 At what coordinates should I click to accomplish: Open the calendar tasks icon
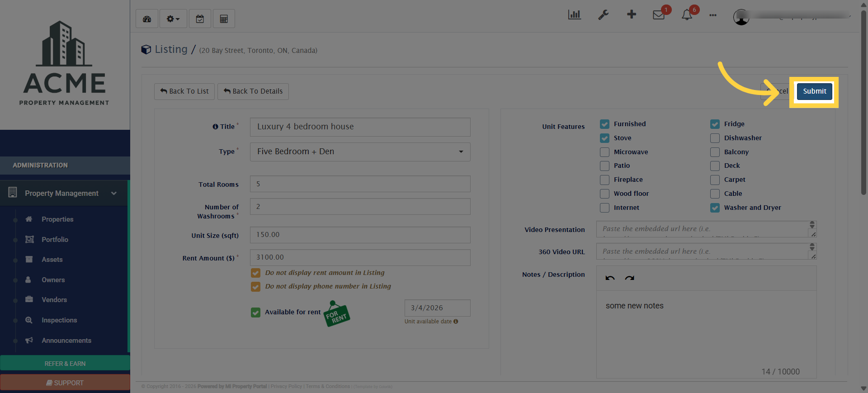point(200,19)
